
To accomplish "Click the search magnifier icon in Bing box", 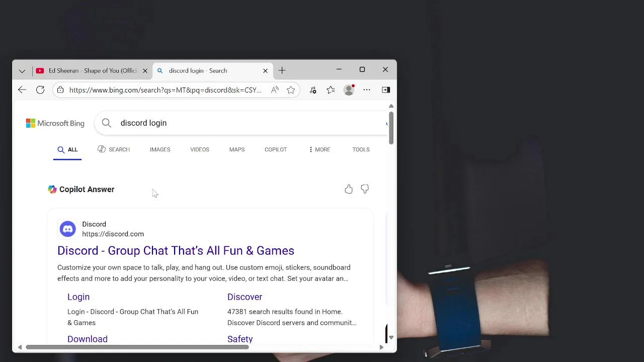I will click(x=106, y=123).
